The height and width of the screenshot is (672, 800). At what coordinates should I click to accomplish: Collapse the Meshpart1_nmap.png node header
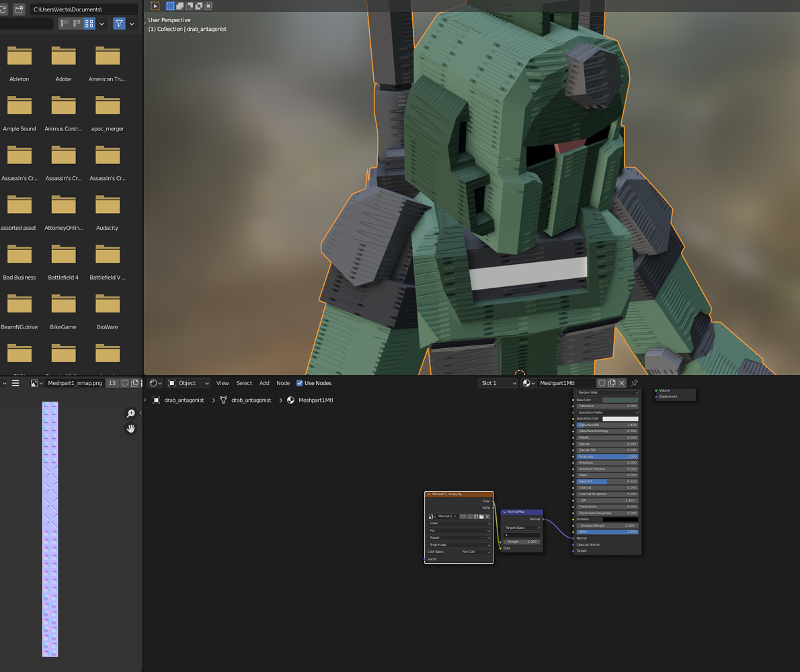pos(429,494)
